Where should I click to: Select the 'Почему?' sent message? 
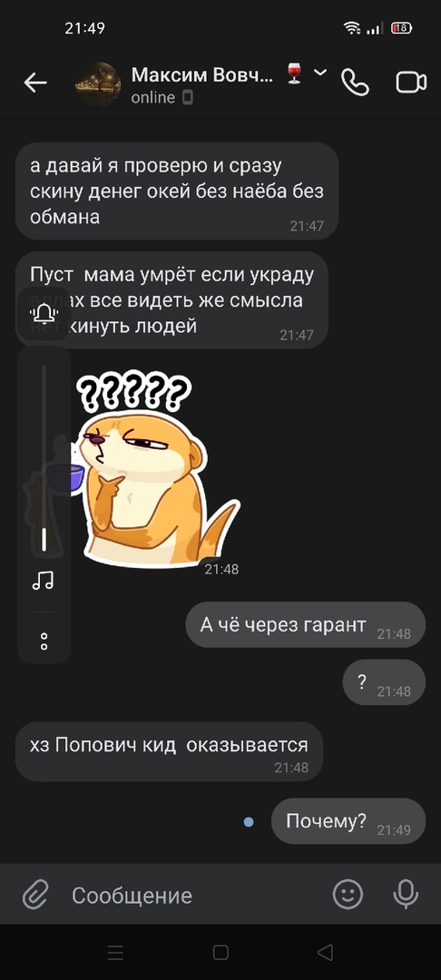[x=348, y=821]
